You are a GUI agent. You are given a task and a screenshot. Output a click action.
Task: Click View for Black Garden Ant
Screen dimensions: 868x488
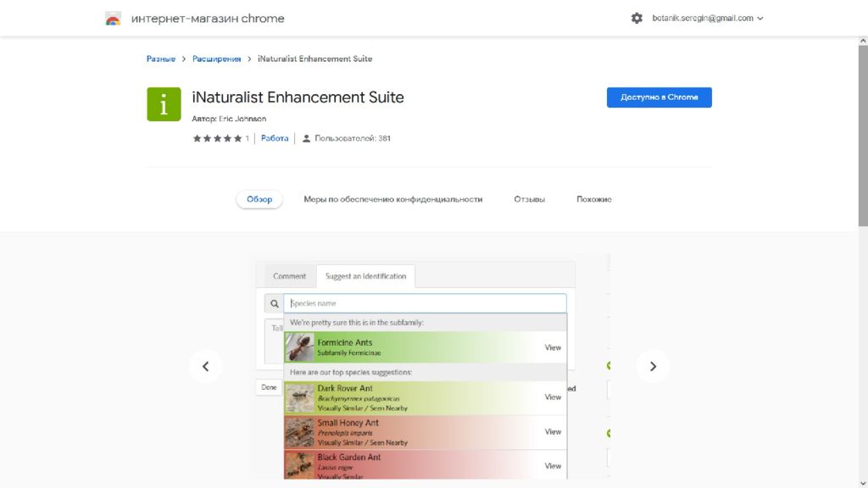click(x=553, y=466)
